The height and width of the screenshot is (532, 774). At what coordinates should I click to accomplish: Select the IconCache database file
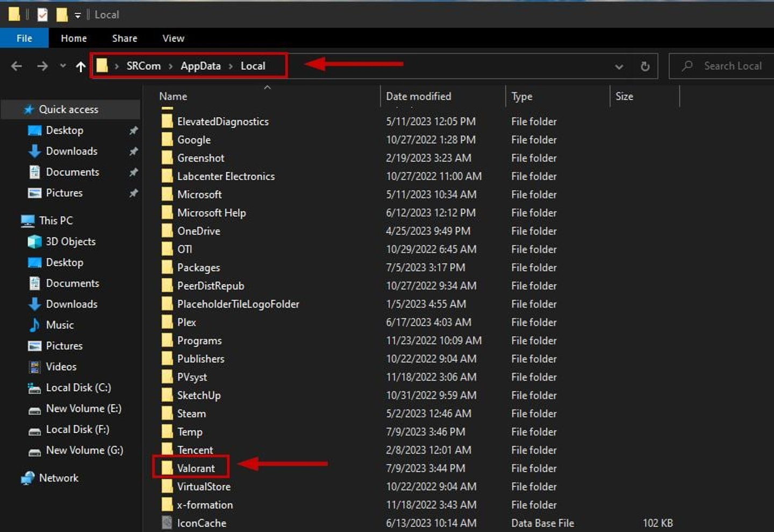(202, 523)
